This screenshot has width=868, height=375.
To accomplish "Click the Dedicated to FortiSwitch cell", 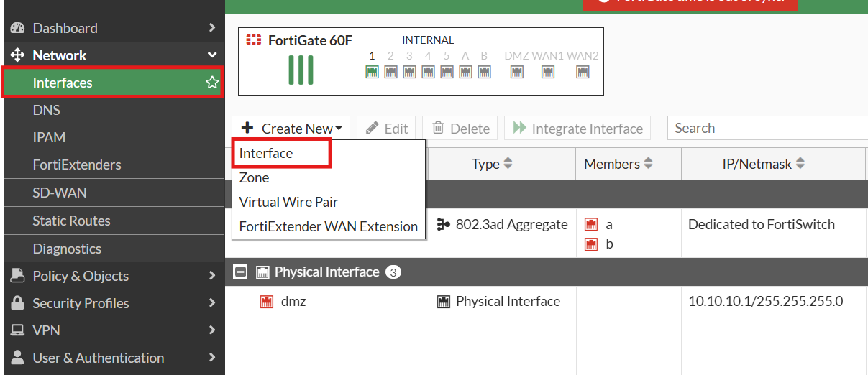I will click(762, 224).
